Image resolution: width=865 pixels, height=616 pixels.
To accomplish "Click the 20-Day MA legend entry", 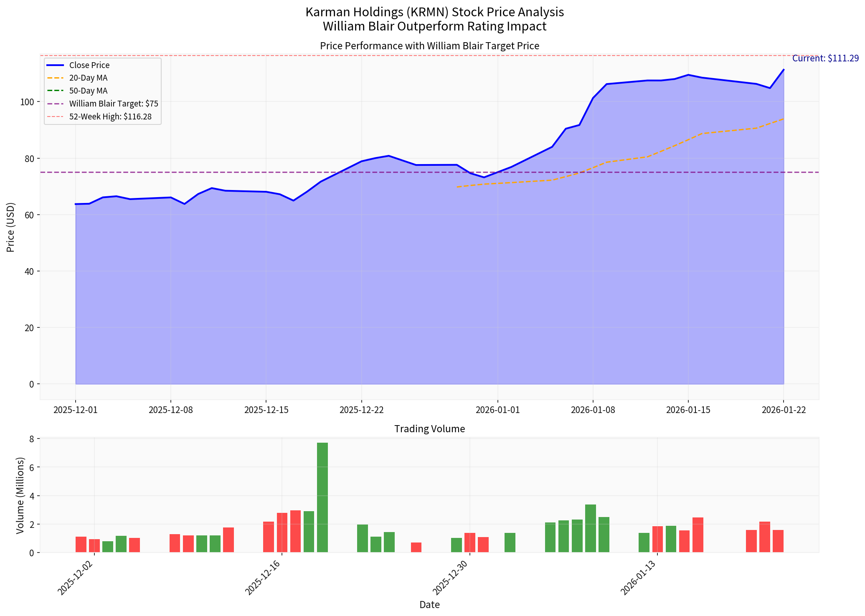I will coord(88,78).
